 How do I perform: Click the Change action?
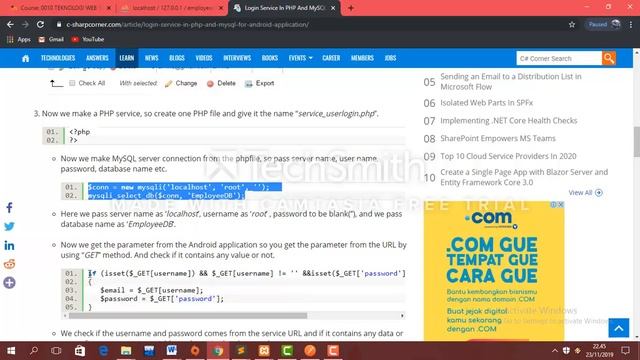pos(181,83)
